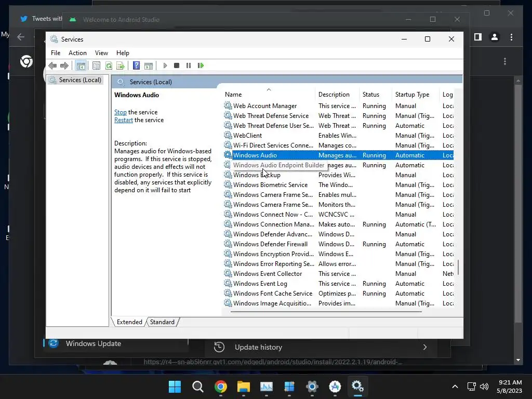
Task: Click the Stop the service link
Action: click(x=121, y=112)
